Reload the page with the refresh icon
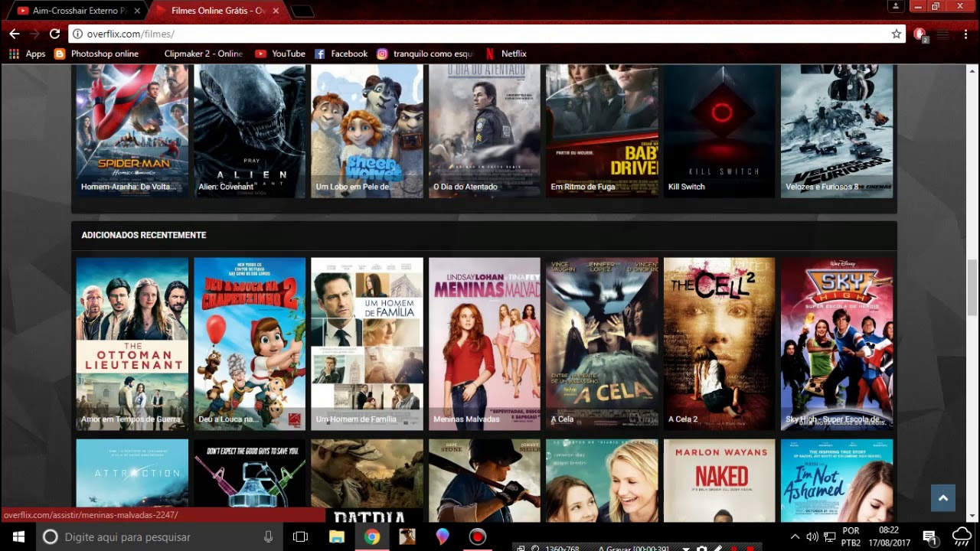The image size is (980, 551). [x=54, y=34]
